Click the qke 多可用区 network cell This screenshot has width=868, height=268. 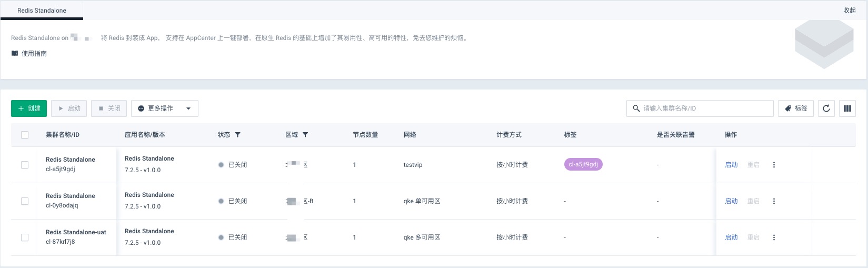(422, 237)
